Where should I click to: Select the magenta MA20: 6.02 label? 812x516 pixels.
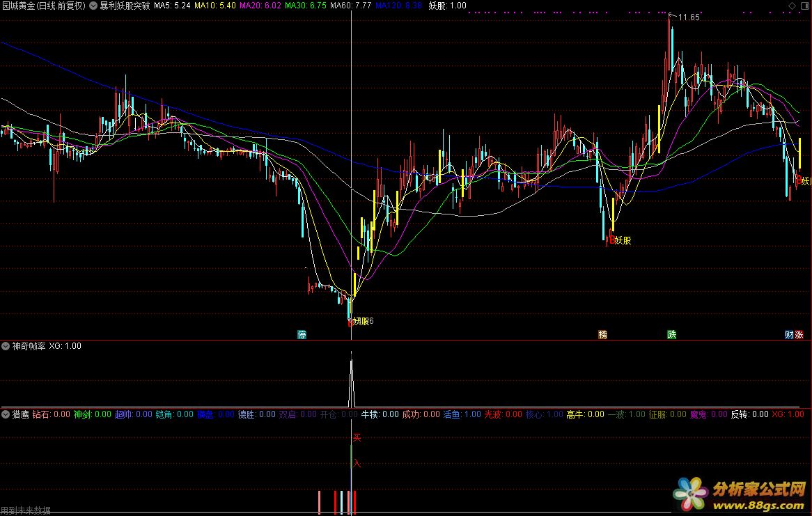[x=260, y=6]
